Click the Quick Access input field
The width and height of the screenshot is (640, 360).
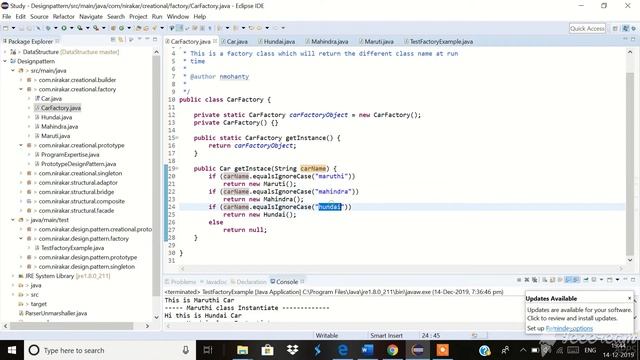click(x=587, y=28)
